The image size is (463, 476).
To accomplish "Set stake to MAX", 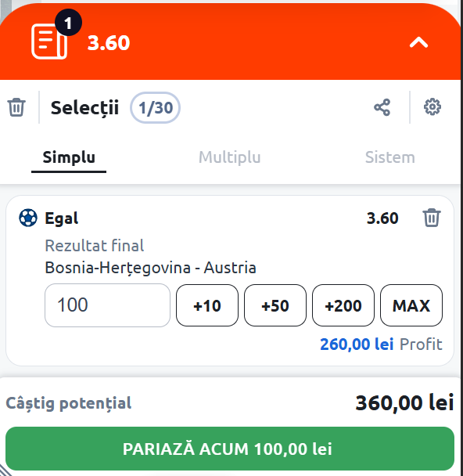I will pyautogui.click(x=411, y=305).
